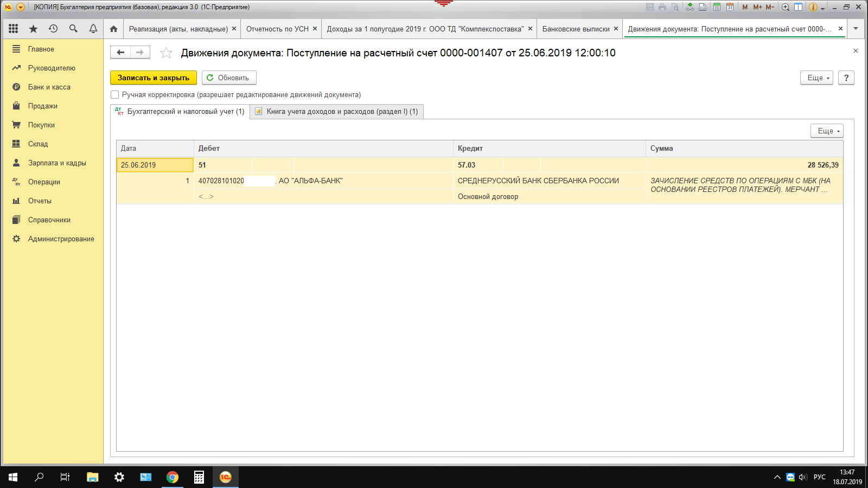Click the M- memory subtract button
Screen dimensions: 868x488
(770, 7)
